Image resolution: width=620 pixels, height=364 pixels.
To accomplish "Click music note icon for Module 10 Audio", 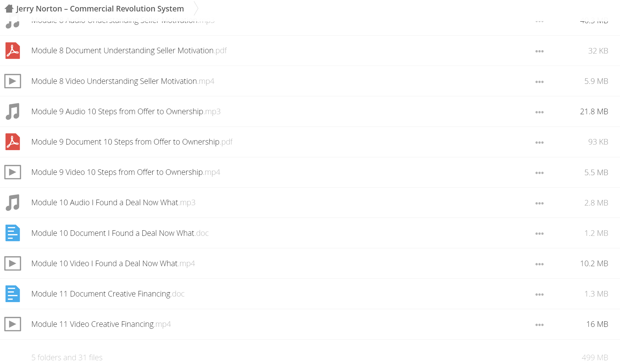I will pyautogui.click(x=13, y=202).
